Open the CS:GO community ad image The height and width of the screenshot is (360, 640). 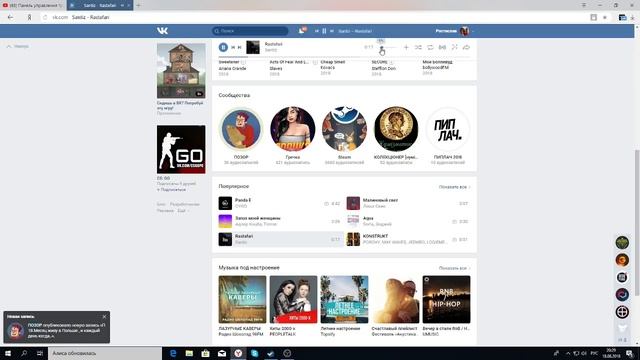point(181,149)
